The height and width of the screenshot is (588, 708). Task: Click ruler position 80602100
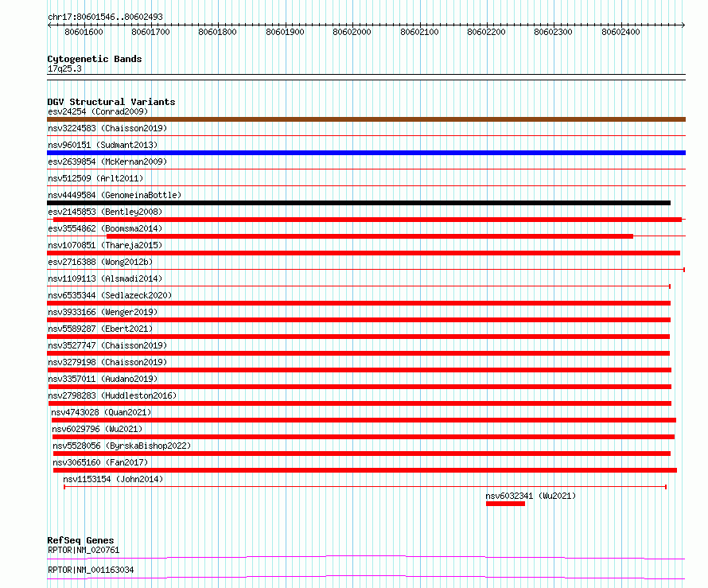(419, 32)
